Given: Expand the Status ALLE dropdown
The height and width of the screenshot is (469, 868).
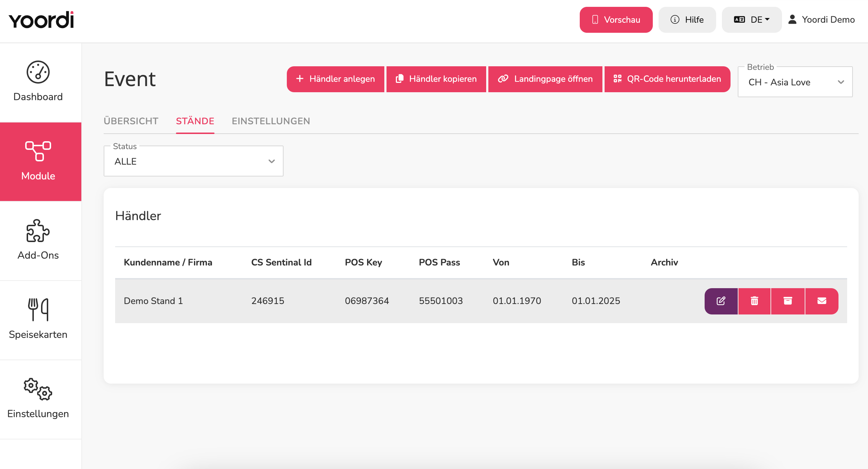Looking at the screenshot, I should pyautogui.click(x=194, y=161).
